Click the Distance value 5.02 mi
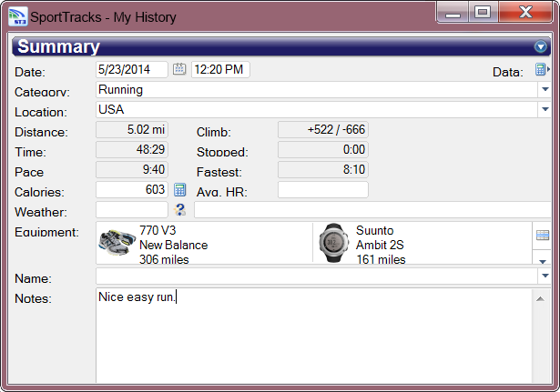 point(132,129)
